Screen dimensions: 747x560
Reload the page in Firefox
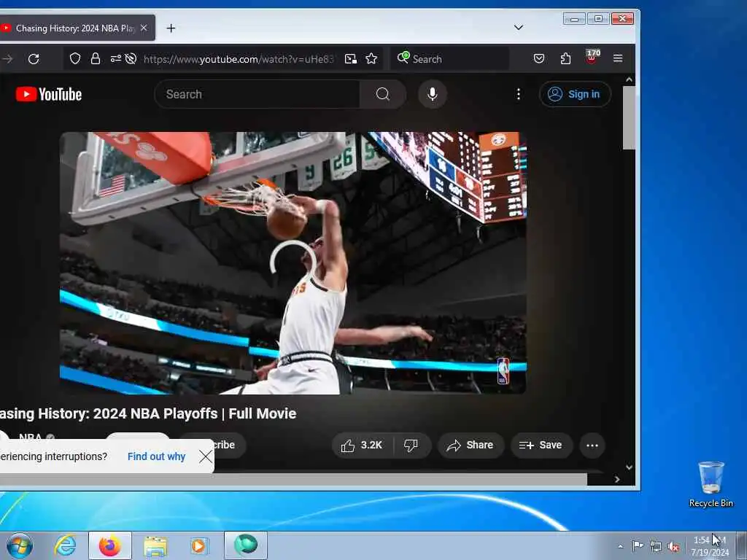pos(34,59)
